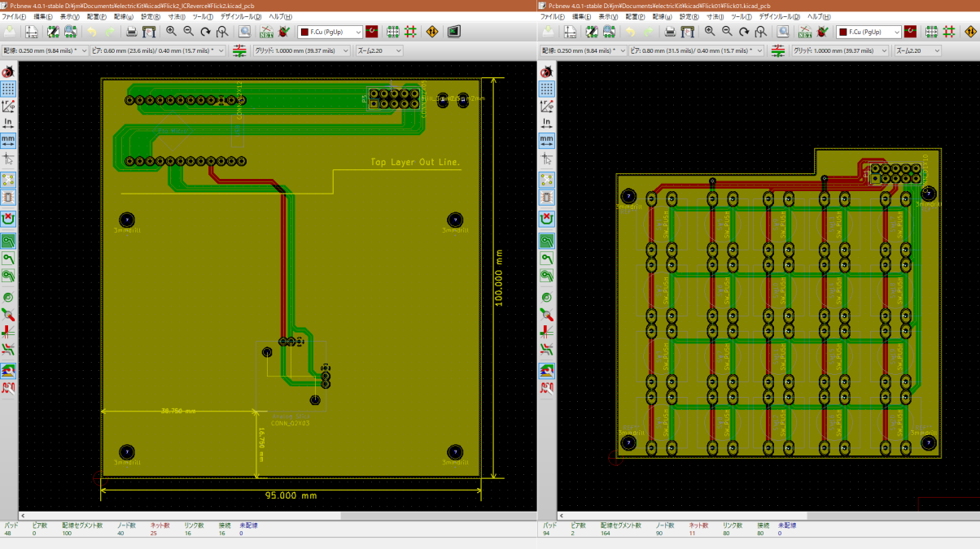
Task: Click zoom out icon in right window
Action: (727, 32)
